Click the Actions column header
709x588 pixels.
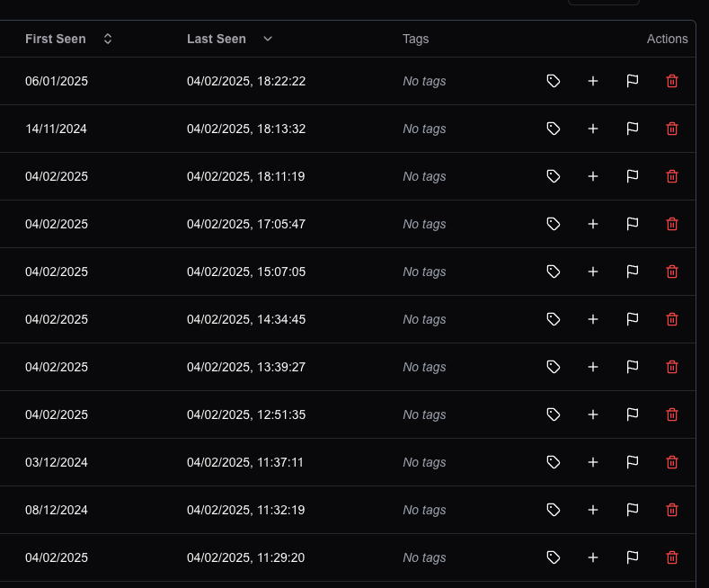668,39
